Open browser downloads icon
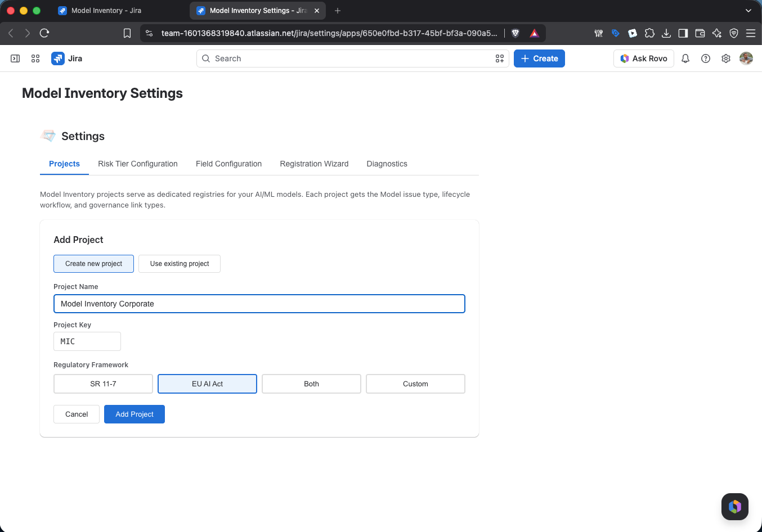762x532 pixels. click(666, 33)
